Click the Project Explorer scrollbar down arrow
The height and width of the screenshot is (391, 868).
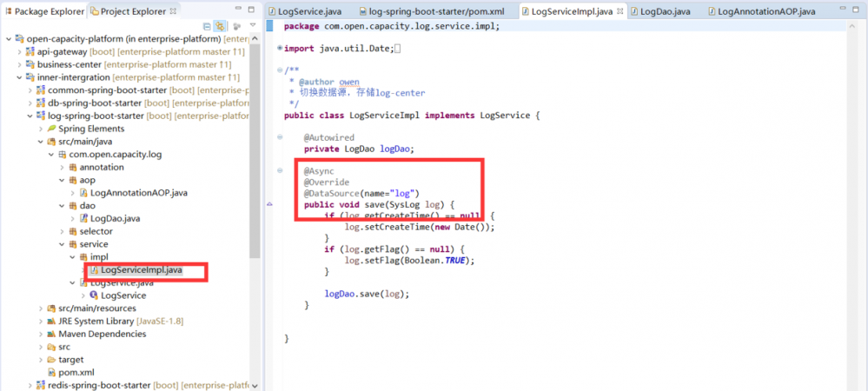(255, 386)
